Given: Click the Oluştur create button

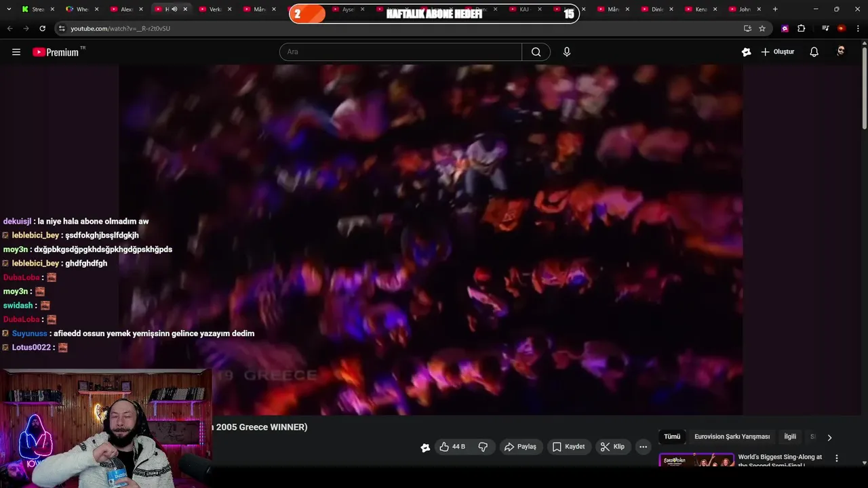Looking at the screenshot, I should 778,52.
